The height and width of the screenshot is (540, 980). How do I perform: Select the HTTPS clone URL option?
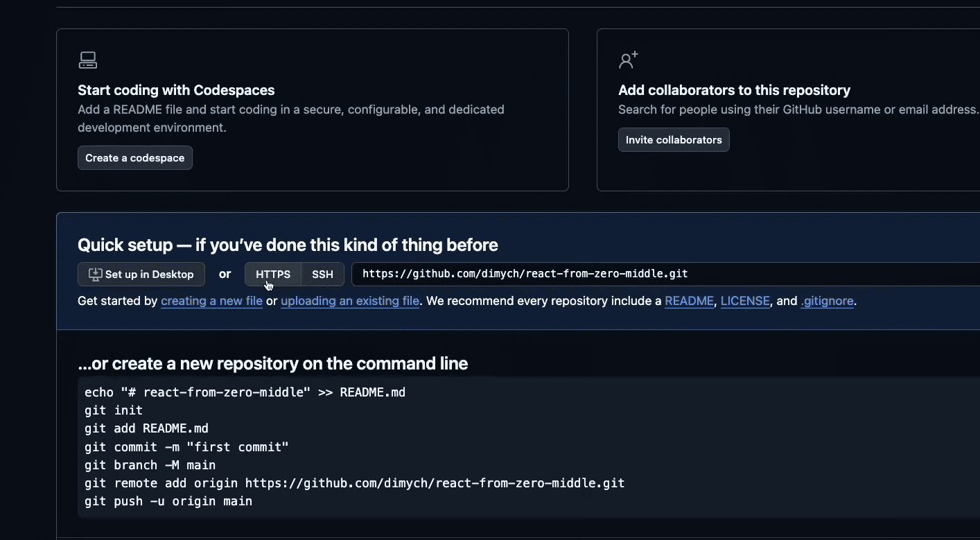tap(272, 275)
